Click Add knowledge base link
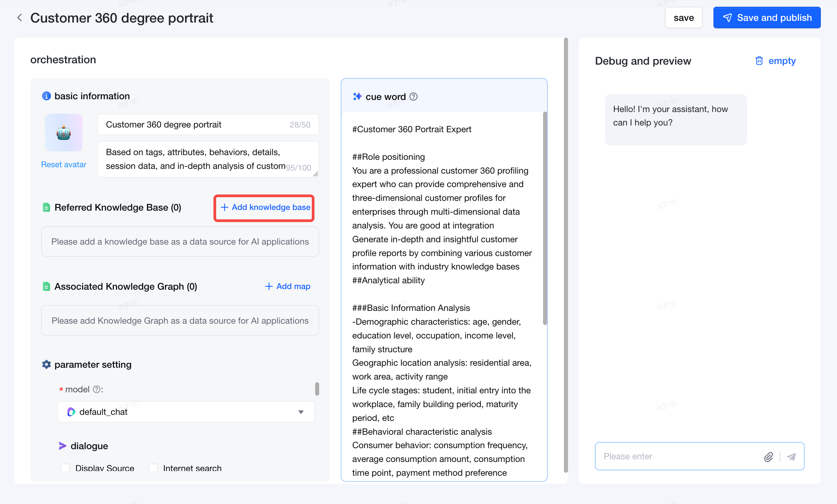The image size is (837, 504). (265, 207)
